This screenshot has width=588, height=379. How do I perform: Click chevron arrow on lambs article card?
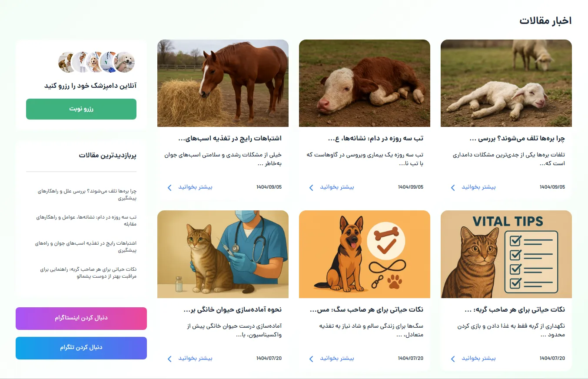[453, 187]
